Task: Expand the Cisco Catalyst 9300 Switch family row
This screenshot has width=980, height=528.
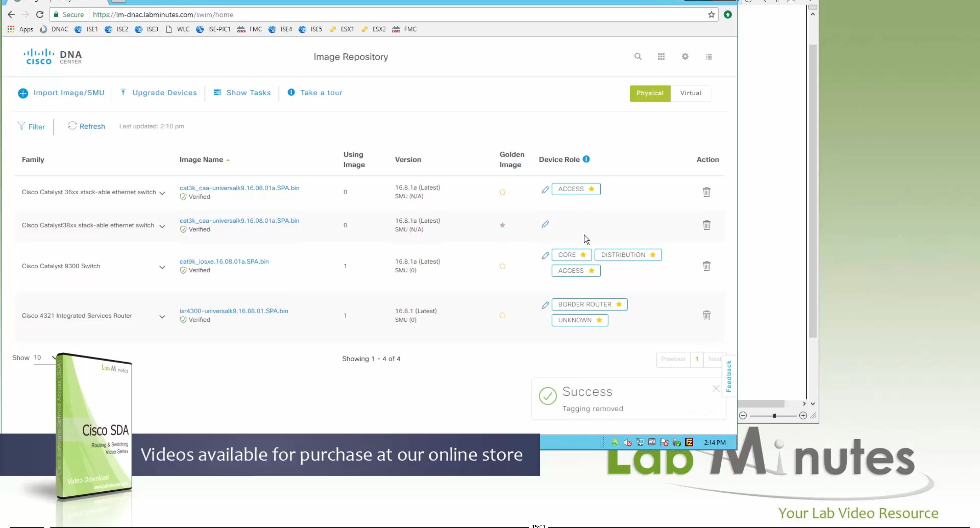Action: tap(162, 267)
